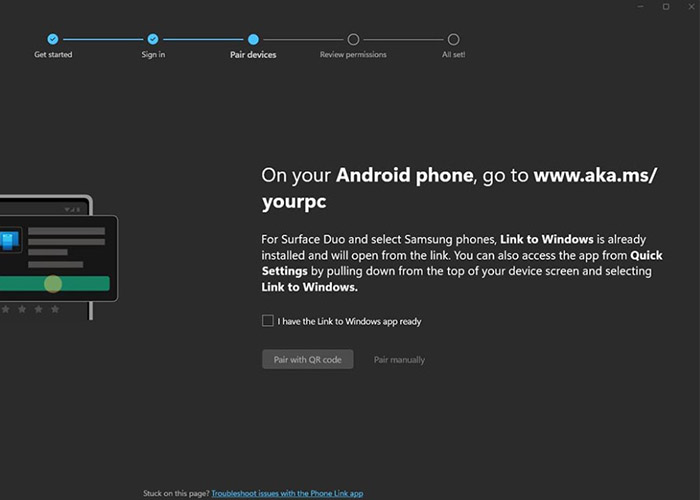The image size is (700, 500).
Task: Click the www.aka.ms/yourpc heading text
Action: coord(459,188)
